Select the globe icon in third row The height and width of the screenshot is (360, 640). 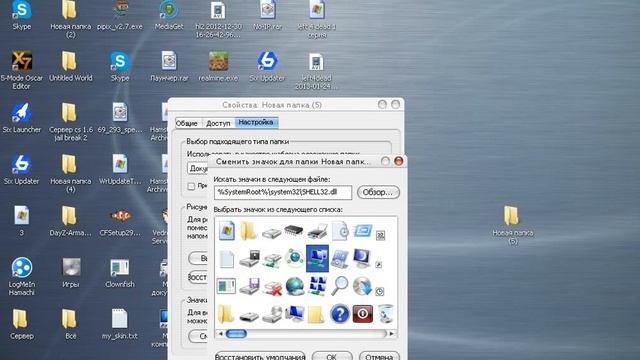pyautogui.click(x=294, y=286)
